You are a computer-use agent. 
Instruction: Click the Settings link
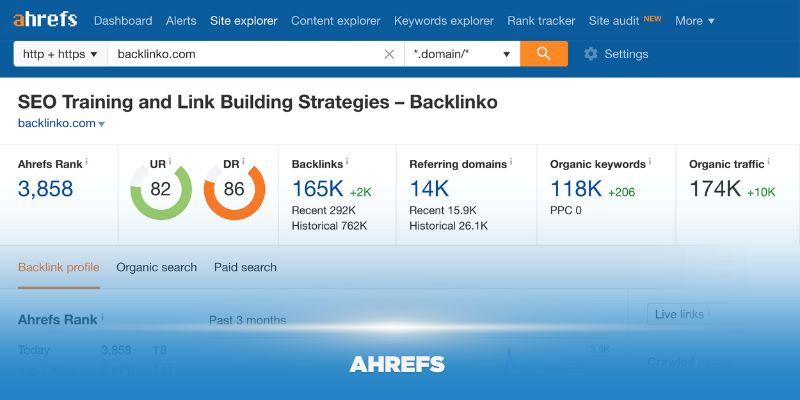tap(626, 54)
